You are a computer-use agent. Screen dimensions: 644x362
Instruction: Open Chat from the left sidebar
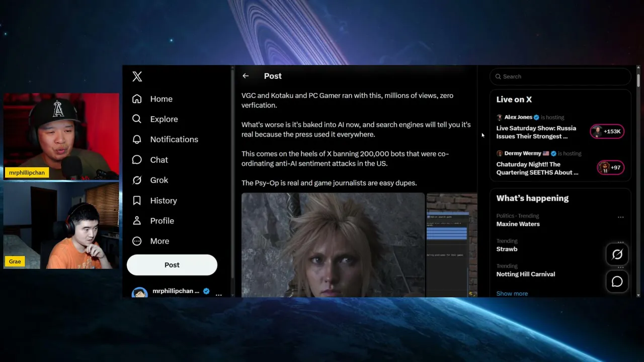click(150, 160)
